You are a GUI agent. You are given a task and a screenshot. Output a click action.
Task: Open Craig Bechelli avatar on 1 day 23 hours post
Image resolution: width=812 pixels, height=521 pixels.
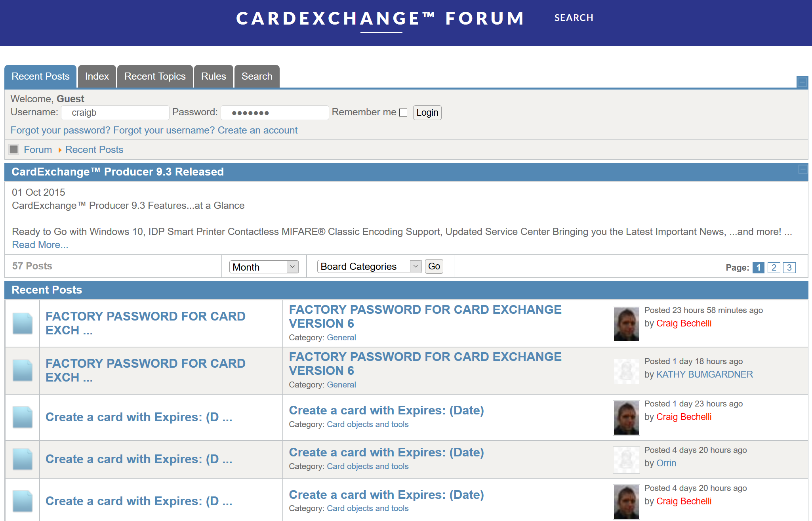point(626,418)
